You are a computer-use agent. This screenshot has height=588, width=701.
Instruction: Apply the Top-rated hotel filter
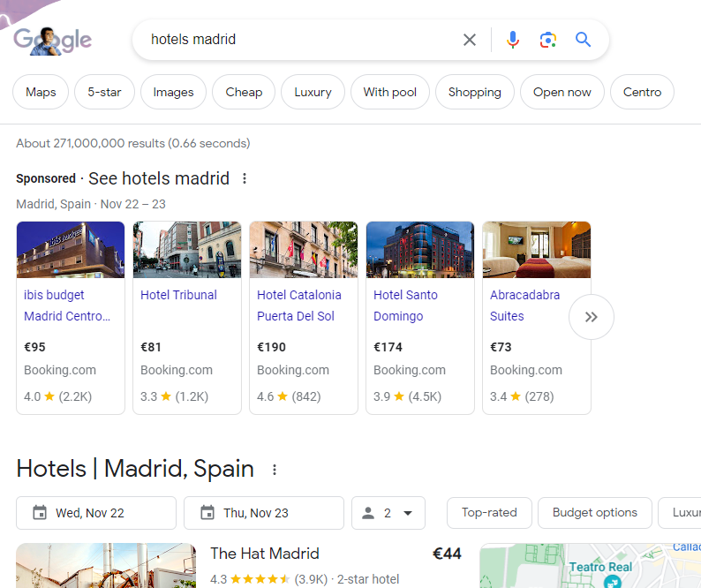[489, 512]
